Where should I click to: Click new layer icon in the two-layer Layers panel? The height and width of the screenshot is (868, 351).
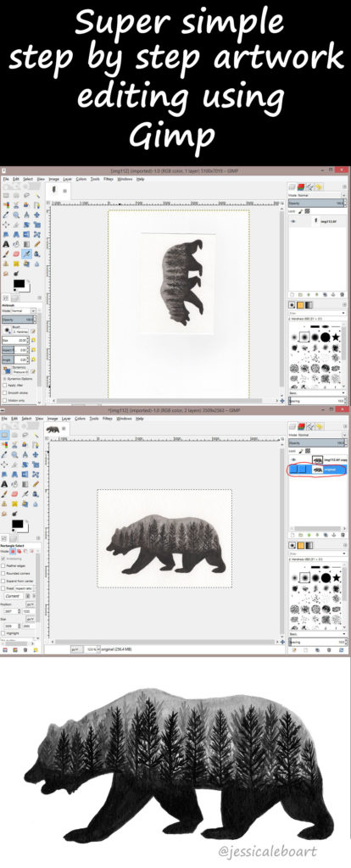pyautogui.click(x=292, y=535)
